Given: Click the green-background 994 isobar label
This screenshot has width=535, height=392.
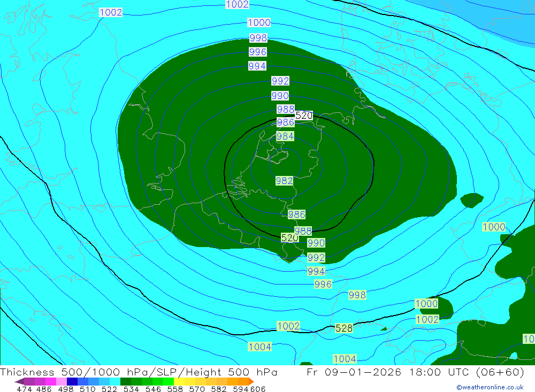Looking at the screenshot, I should (316, 271).
